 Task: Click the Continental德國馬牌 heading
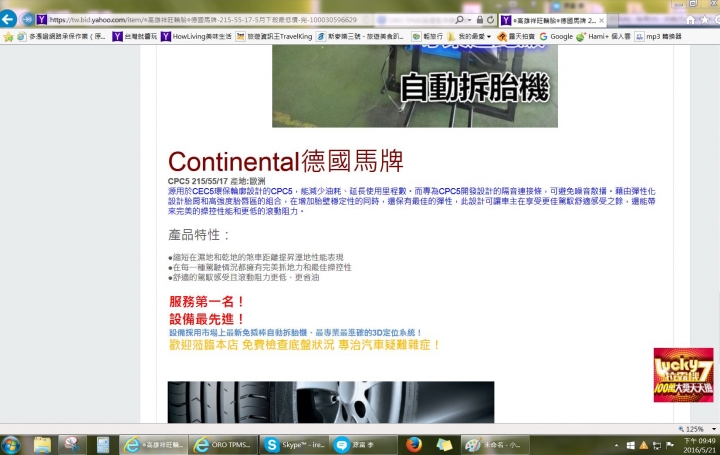pyautogui.click(x=286, y=162)
